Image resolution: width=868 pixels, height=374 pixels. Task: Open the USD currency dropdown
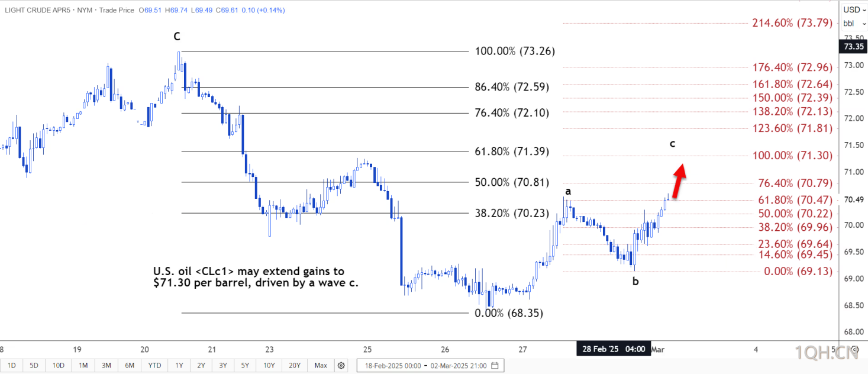pos(854,9)
